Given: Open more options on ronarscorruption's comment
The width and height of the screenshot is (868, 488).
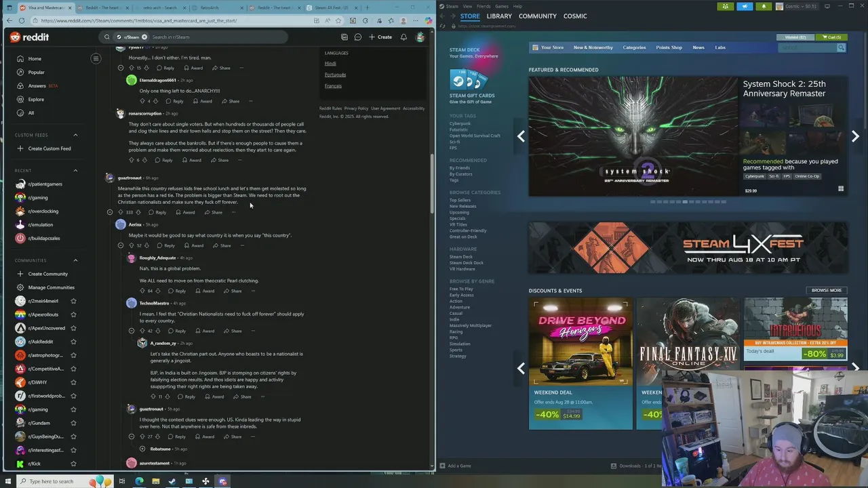Looking at the screenshot, I should 239,160.
